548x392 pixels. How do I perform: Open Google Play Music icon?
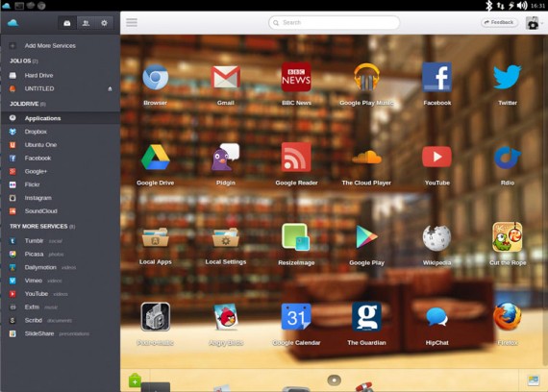point(366,77)
